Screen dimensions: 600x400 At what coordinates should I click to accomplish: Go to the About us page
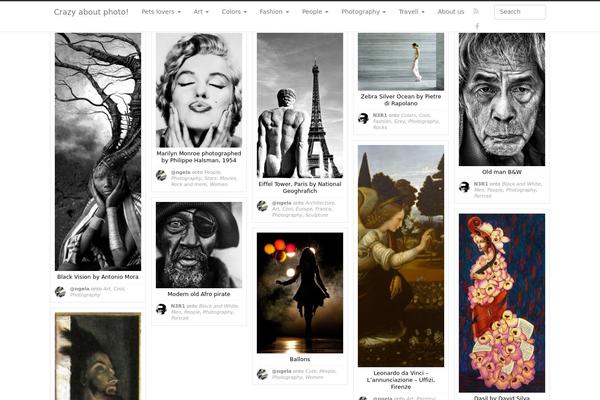click(451, 12)
